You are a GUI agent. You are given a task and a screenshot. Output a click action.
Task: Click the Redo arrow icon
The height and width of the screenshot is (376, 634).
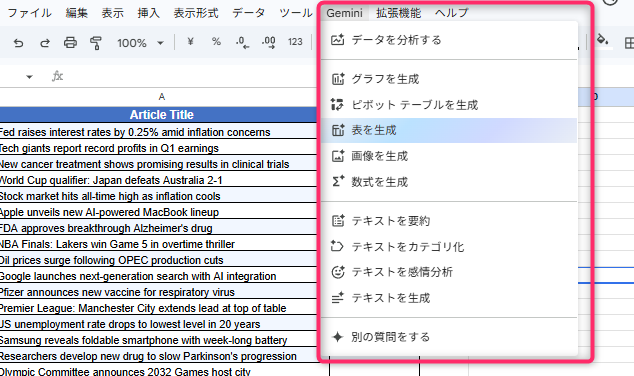pyautogui.click(x=44, y=42)
